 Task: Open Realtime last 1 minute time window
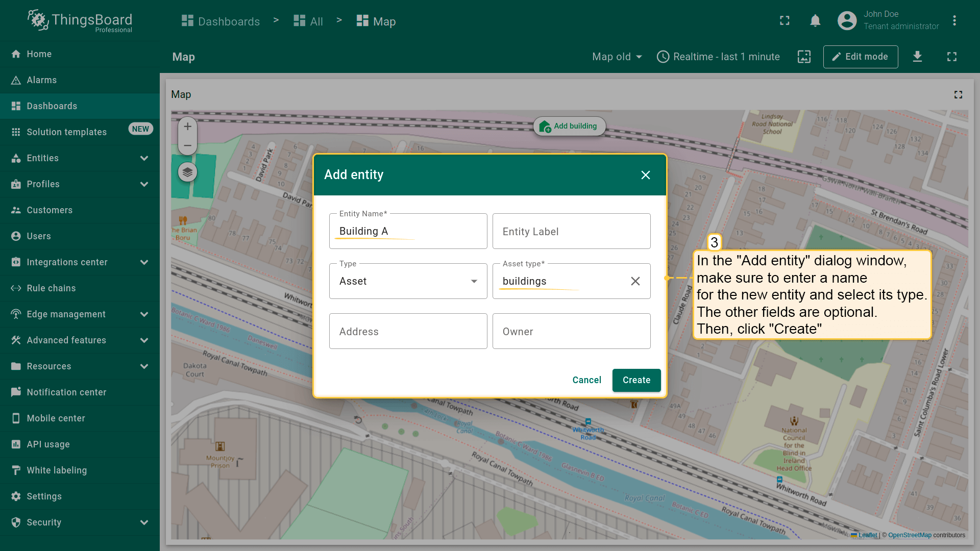click(x=718, y=57)
